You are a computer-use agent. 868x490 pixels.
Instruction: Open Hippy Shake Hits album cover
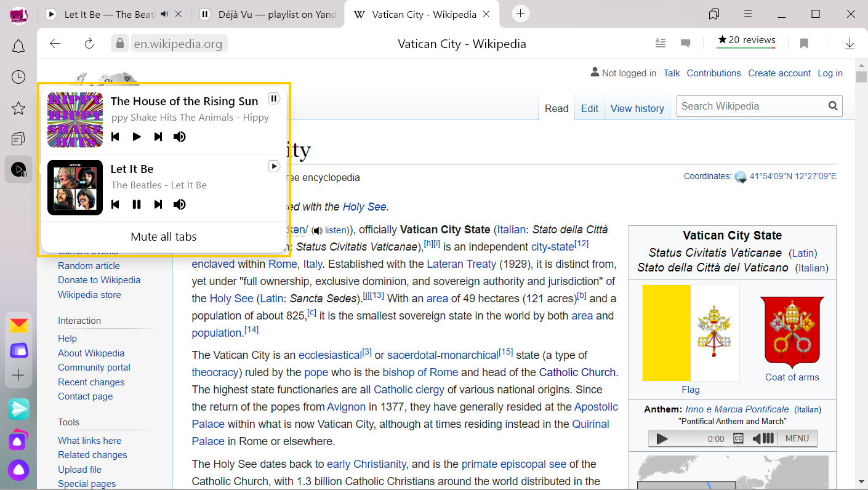[x=75, y=120]
